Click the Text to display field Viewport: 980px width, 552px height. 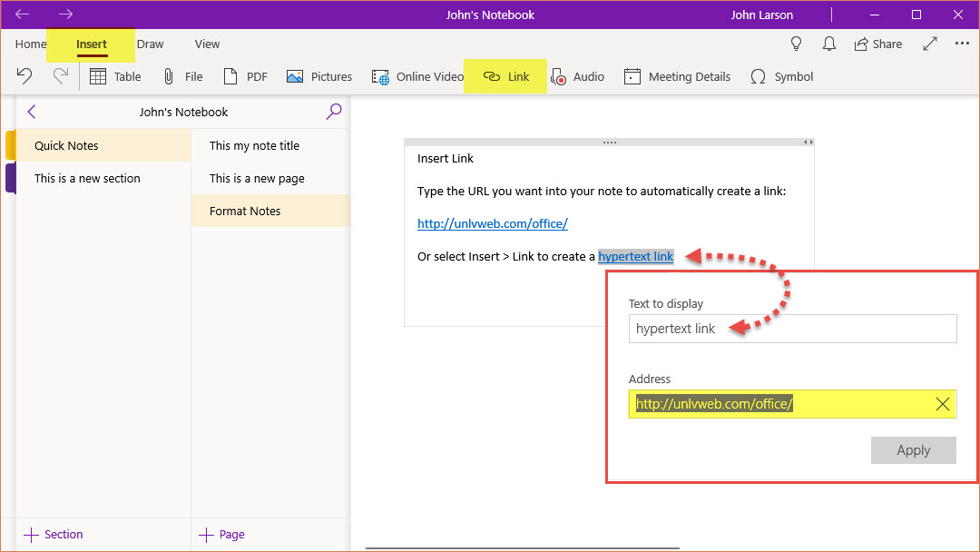tap(791, 329)
